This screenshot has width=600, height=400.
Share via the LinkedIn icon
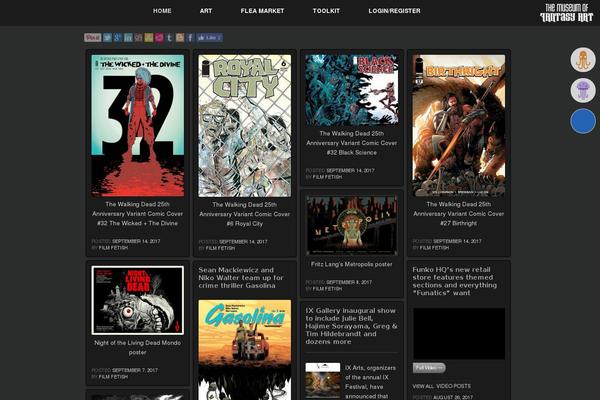point(128,38)
